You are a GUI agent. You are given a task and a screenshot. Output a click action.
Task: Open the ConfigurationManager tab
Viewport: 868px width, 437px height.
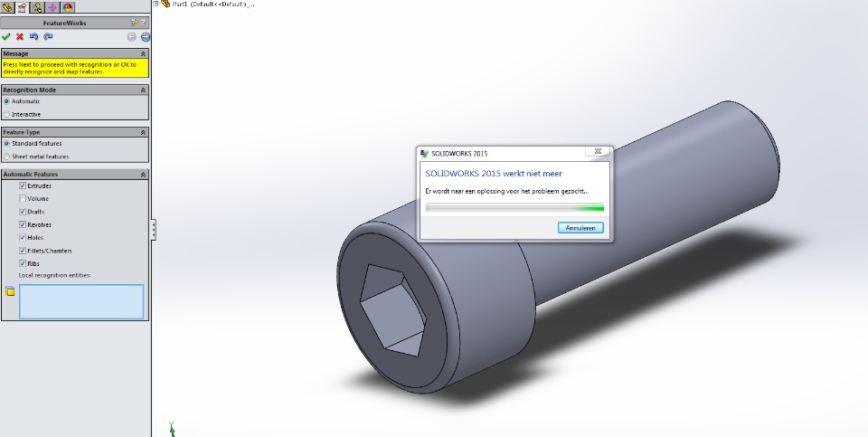click(x=37, y=7)
